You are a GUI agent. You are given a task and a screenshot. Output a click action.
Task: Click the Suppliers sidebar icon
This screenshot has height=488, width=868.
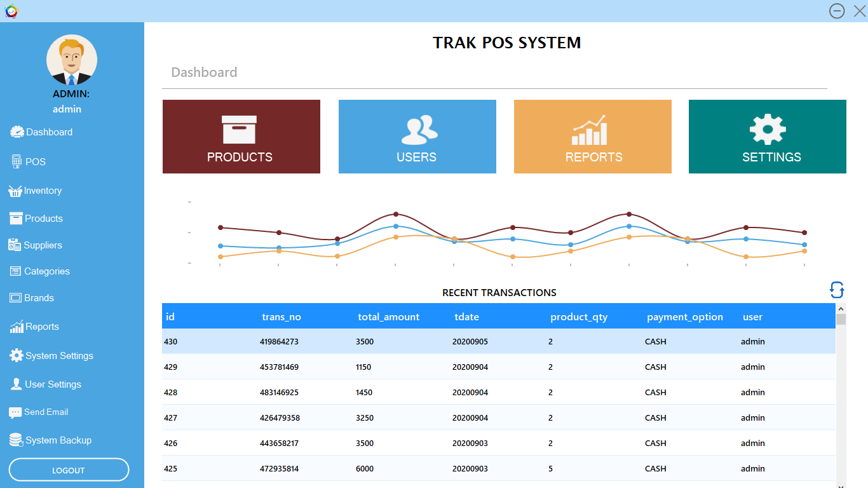[x=15, y=245]
